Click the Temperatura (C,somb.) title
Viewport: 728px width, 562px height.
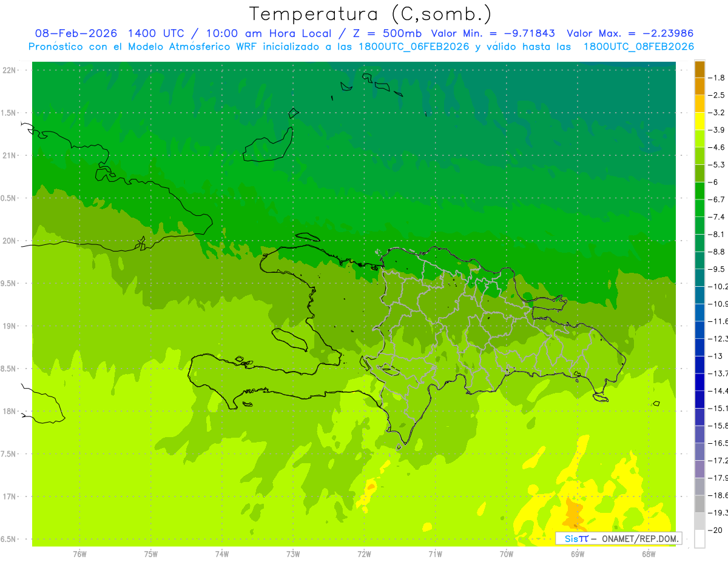[x=371, y=14]
